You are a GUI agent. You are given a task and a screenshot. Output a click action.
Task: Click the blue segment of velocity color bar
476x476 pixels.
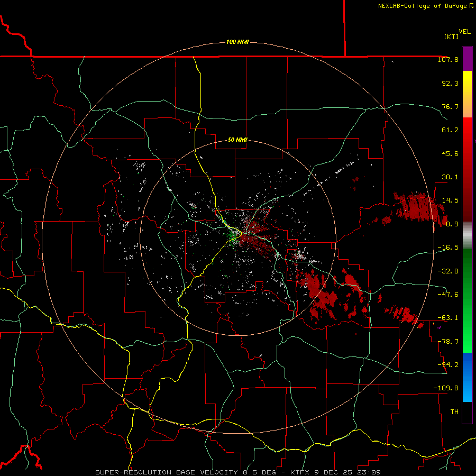point(467,377)
